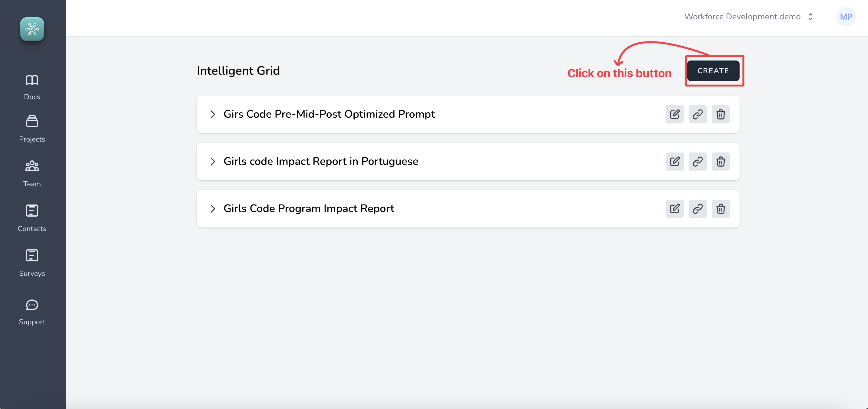Viewport: 868px width, 409px height.
Task: Delete the Girs Code Pre-Mid-Post Optimized Prompt
Action: point(721,114)
